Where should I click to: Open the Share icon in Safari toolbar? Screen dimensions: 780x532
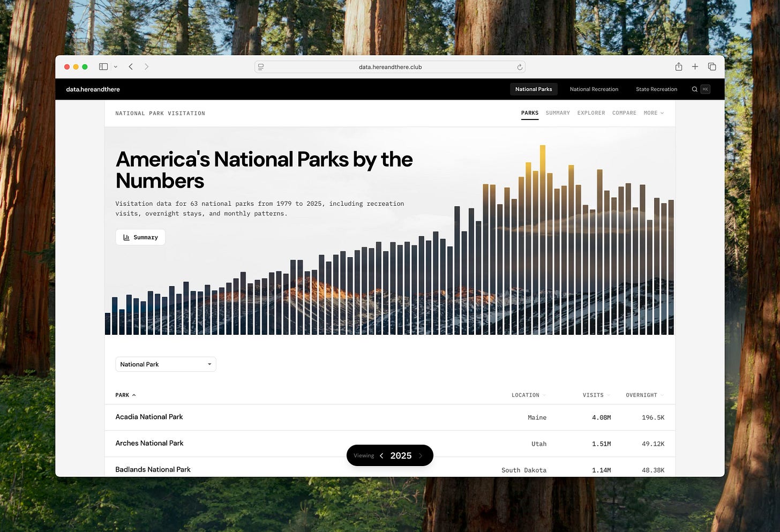[679, 66]
